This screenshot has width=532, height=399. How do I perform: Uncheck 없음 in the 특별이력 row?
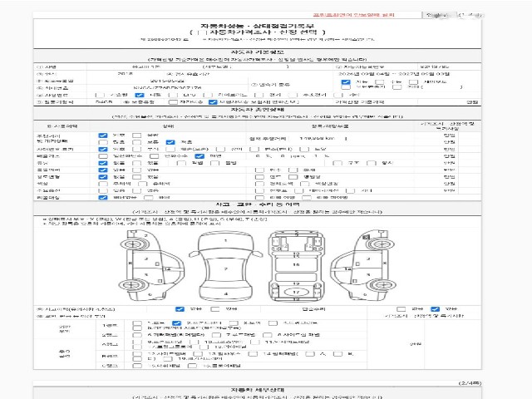(x=103, y=170)
